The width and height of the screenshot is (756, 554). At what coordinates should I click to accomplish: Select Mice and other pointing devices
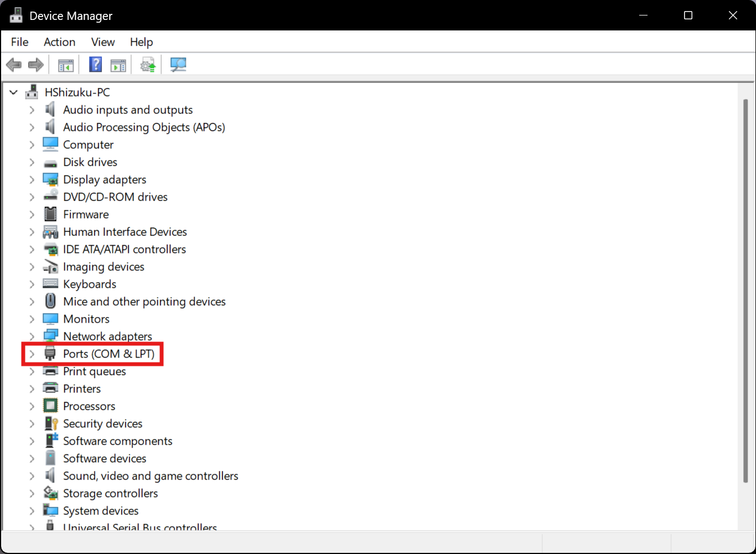[x=144, y=302]
